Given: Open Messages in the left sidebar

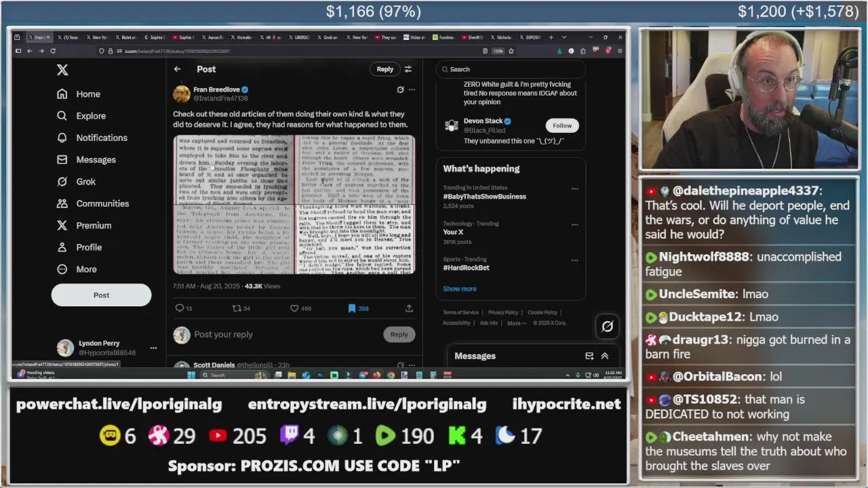Looking at the screenshot, I should pos(87,160).
